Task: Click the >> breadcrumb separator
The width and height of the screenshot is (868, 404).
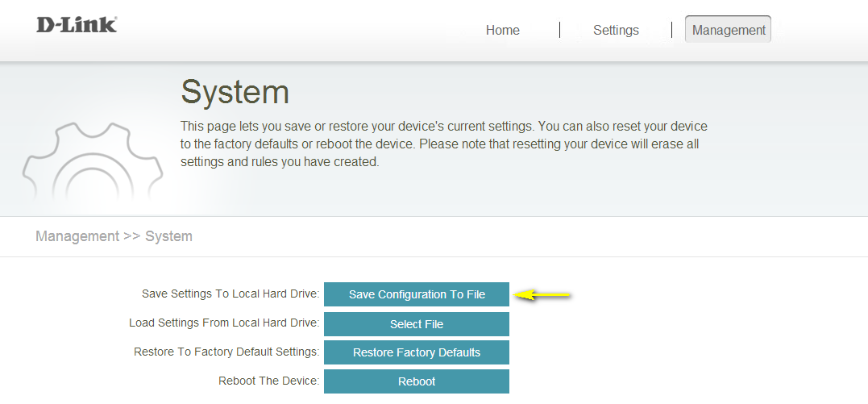Action: tap(132, 236)
